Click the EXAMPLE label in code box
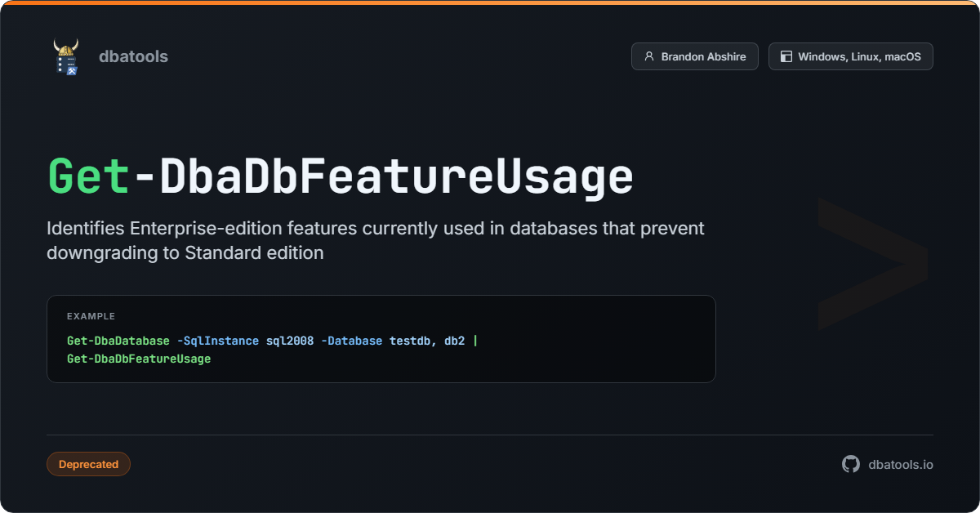 point(91,316)
